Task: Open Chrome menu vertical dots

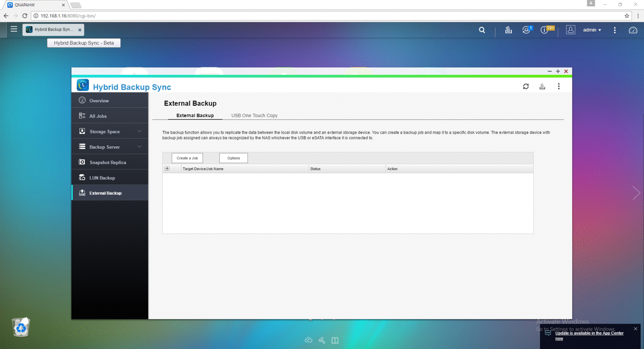Action: click(x=638, y=16)
